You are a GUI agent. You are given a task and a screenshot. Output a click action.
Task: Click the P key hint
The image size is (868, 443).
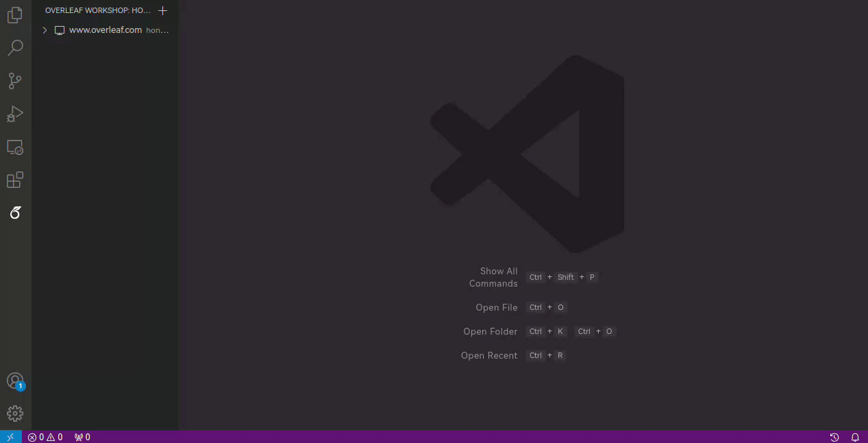pyautogui.click(x=592, y=277)
